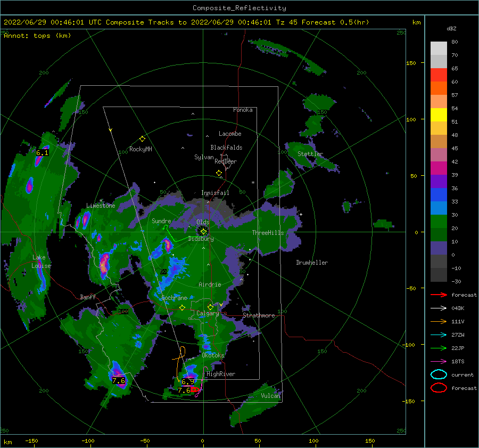Image resolution: width=479 pixels, height=448 pixels.
Task: Click the Limestone label
Action: (x=101, y=206)
